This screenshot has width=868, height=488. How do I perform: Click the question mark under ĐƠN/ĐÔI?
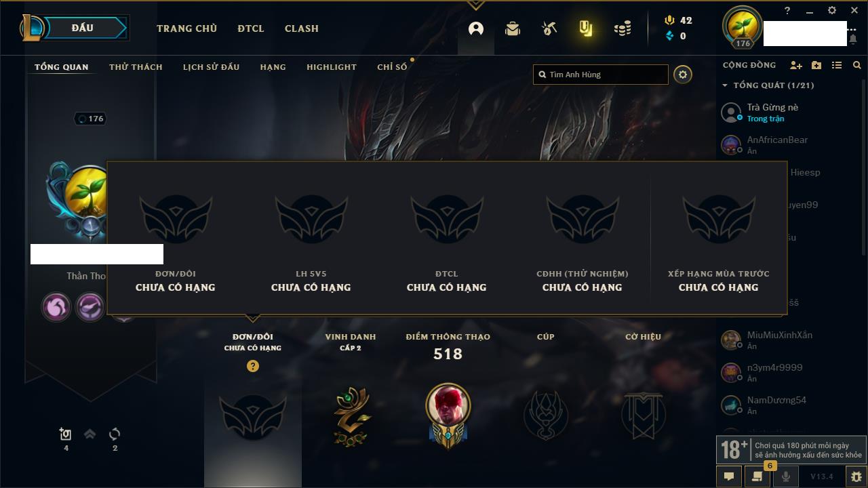pos(253,366)
